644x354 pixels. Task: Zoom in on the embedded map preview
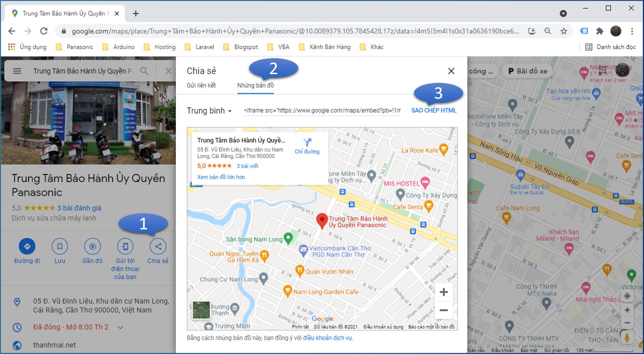[x=443, y=292]
